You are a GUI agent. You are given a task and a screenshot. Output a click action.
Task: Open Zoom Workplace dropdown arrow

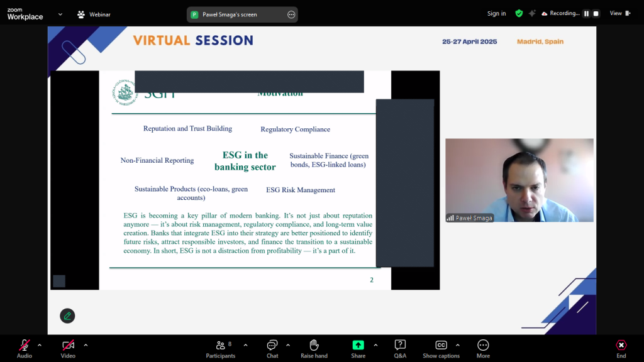(60, 14)
